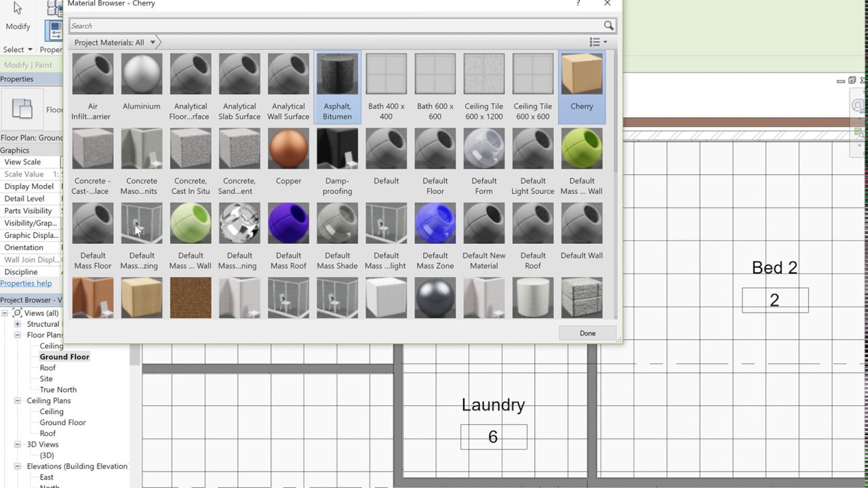Choose blue Default Mass Zone material
This screenshot has height=488, width=868.
tap(435, 236)
